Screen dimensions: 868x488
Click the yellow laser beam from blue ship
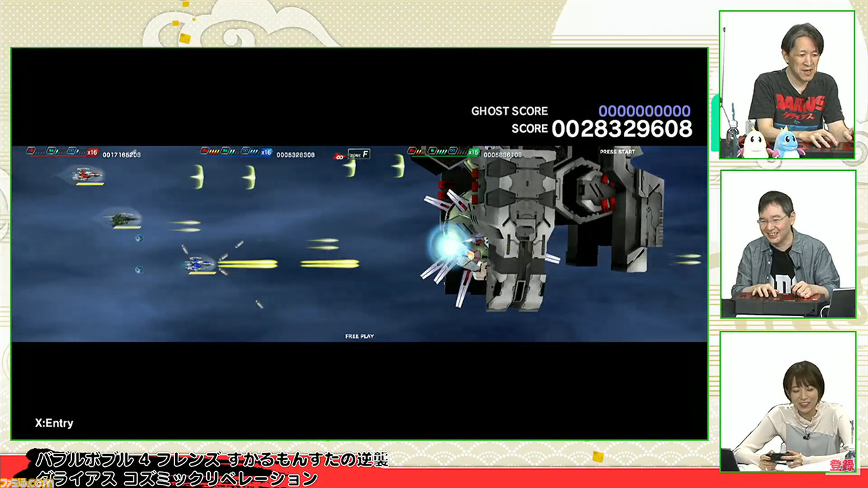(x=248, y=264)
